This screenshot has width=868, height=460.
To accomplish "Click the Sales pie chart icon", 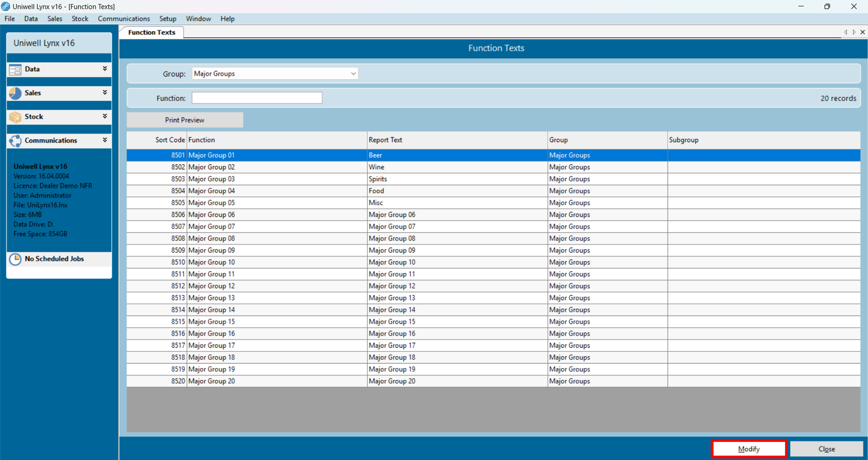I will point(15,93).
